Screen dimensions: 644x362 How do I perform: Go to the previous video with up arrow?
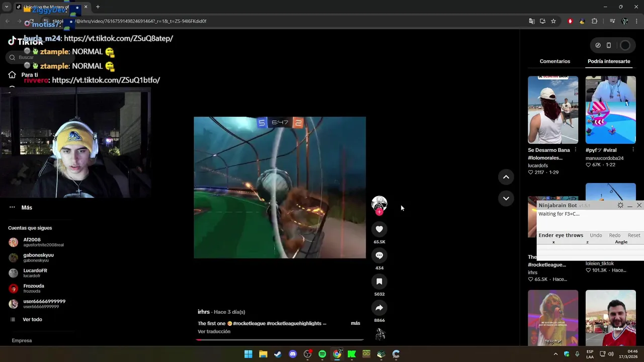coord(506,177)
